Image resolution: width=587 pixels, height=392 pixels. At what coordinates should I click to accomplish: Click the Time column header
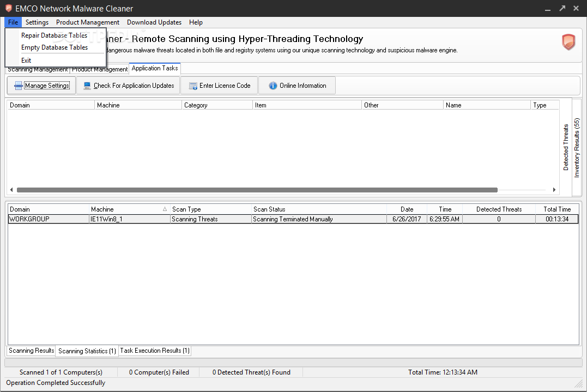445,209
